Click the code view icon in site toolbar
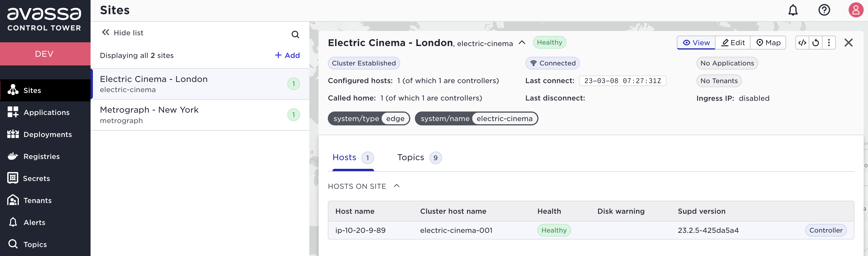Viewport: 868px width, 256px height. pos(802,43)
